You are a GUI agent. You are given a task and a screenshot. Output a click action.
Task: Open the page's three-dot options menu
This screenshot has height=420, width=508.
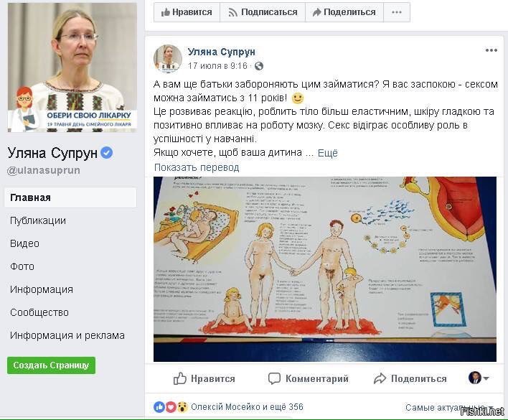pyautogui.click(x=397, y=12)
